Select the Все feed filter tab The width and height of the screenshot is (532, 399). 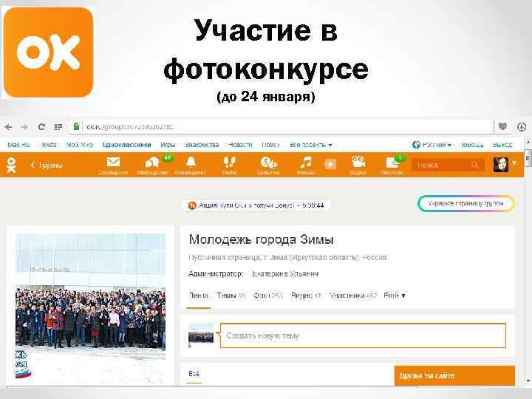[194, 374]
